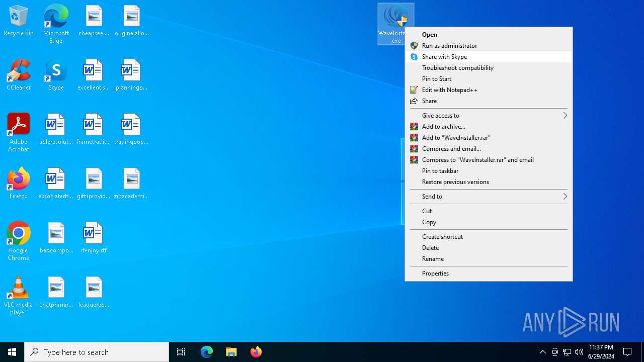This screenshot has height=362, width=644.
Task: Open the volume control tray icon
Action: pos(579,352)
